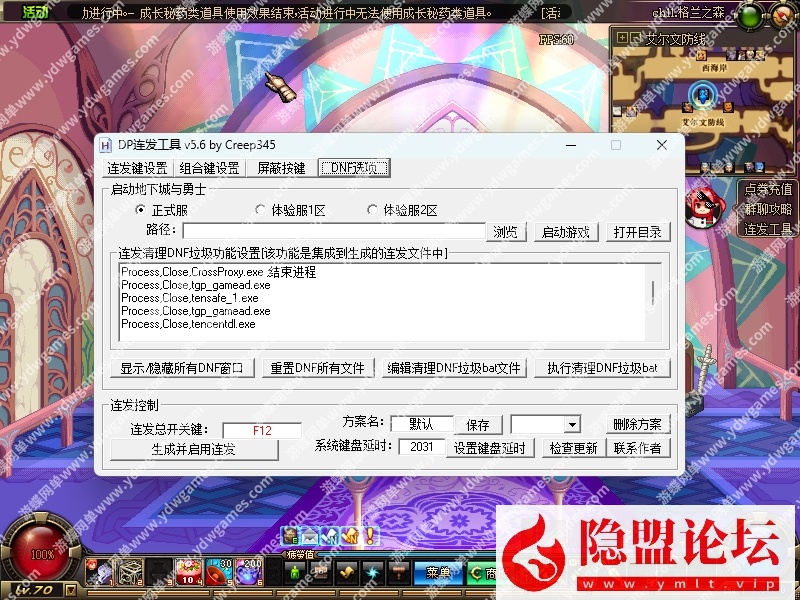Click the ch11.格兰之森 channel label
This screenshot has width=800, height=600.
coord(690,12)
